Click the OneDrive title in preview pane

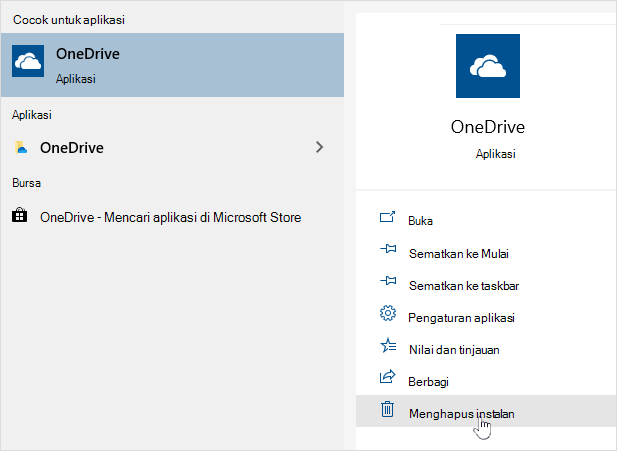tap(488, 127)
